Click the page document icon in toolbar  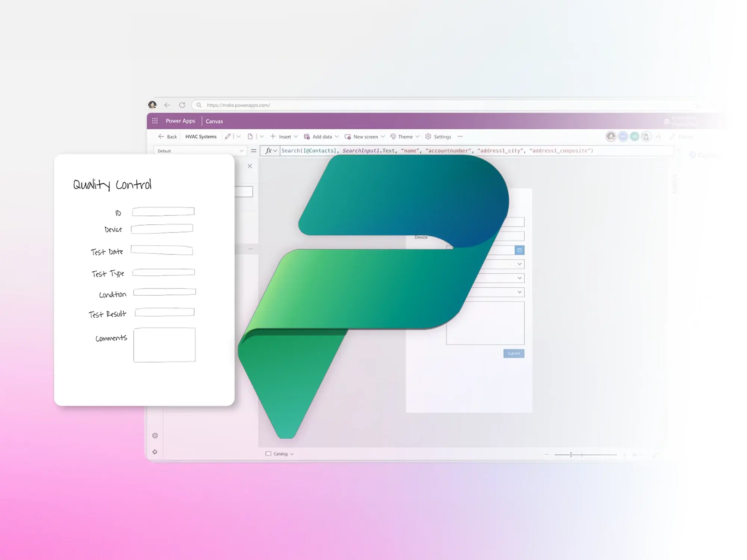(x=250, y=137)
